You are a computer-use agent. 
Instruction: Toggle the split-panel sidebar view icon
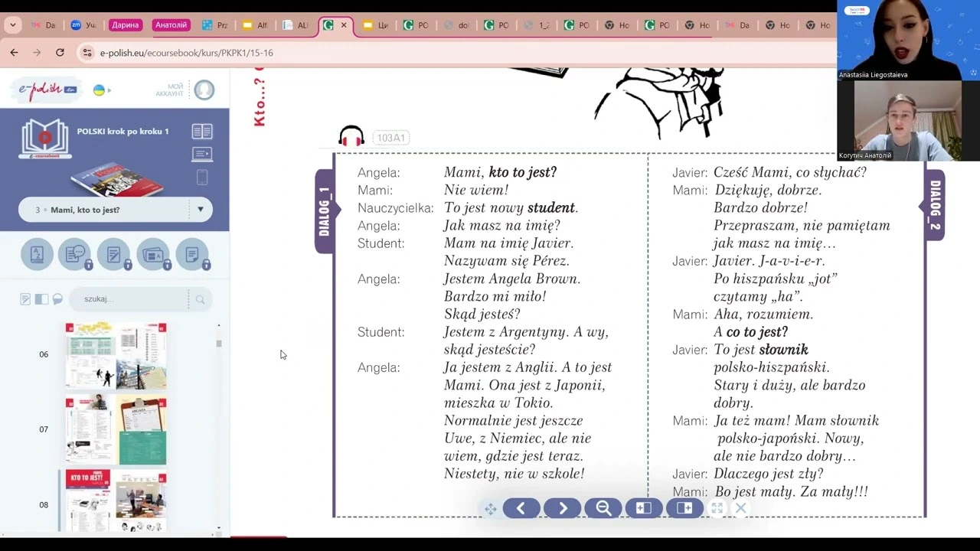[41, 299]
